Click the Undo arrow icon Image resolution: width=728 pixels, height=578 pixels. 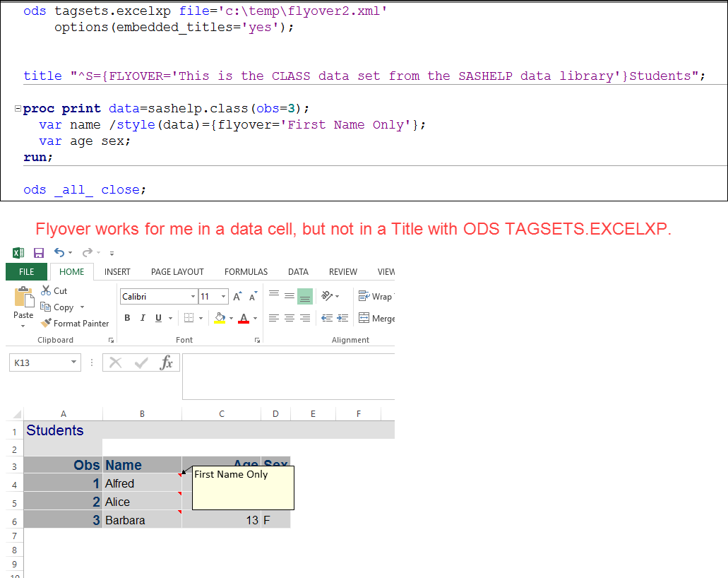tap(59, 251)
